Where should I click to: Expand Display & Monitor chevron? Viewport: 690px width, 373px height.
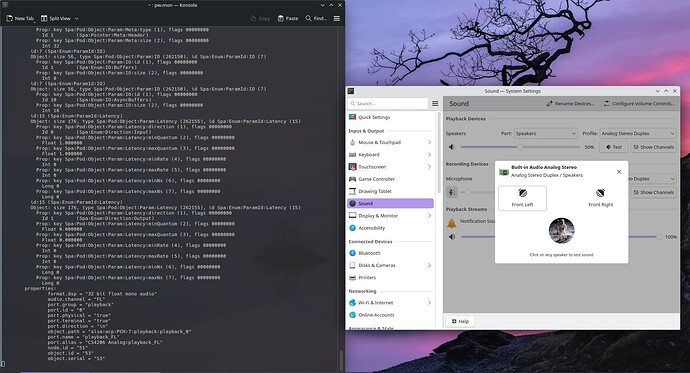tap(429, 216)
